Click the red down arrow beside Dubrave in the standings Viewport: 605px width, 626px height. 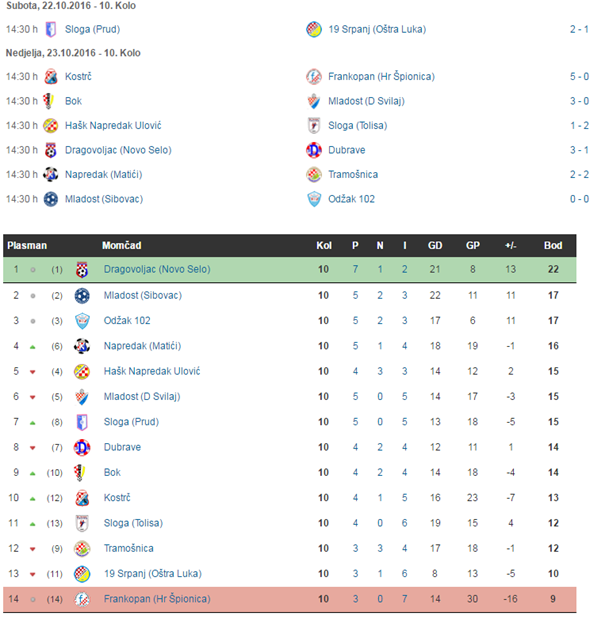point(35,447)
